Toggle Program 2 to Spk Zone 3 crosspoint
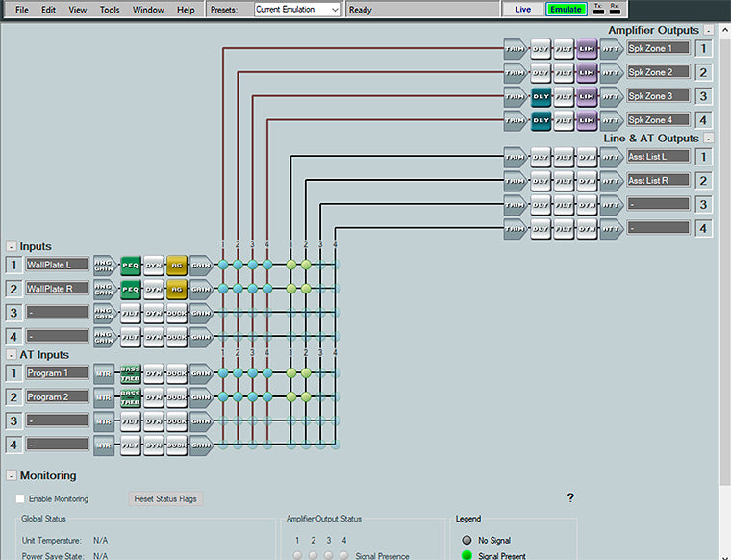The image size is (731, 560). coord(253,396)
